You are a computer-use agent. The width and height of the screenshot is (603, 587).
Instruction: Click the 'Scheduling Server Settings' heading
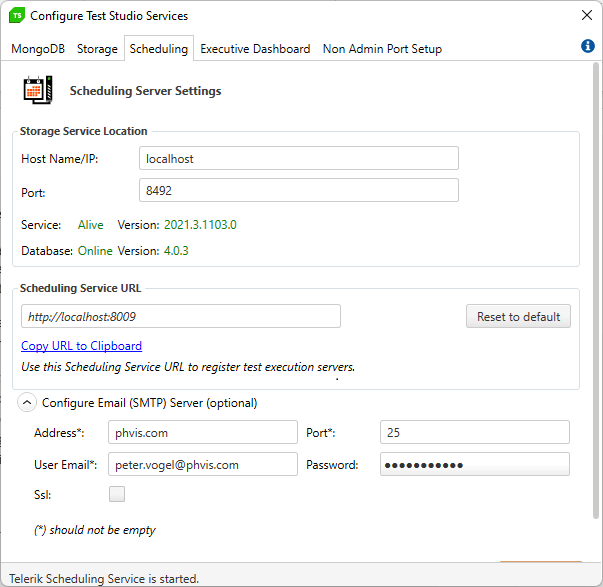coord(145,91)
